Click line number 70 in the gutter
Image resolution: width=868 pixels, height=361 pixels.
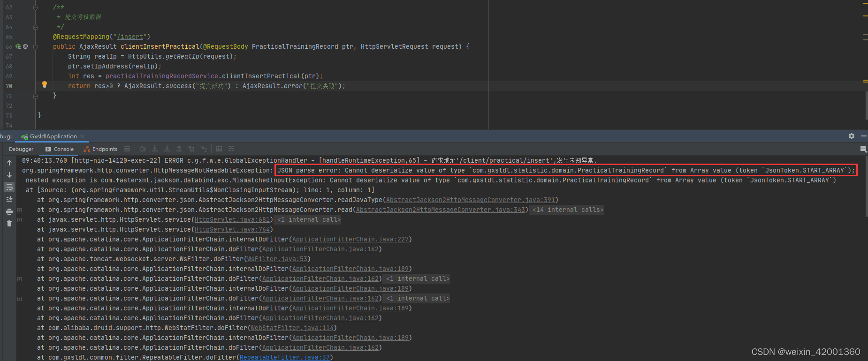point(9,86)
